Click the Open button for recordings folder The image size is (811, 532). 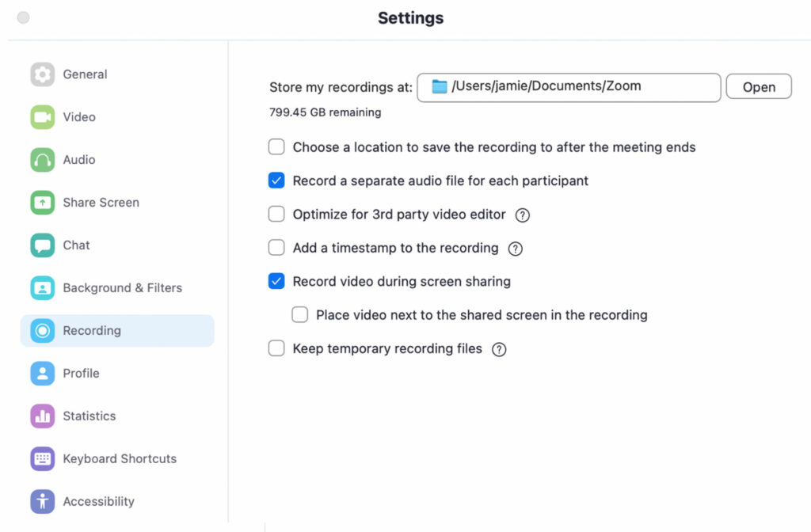coord(759,87)
